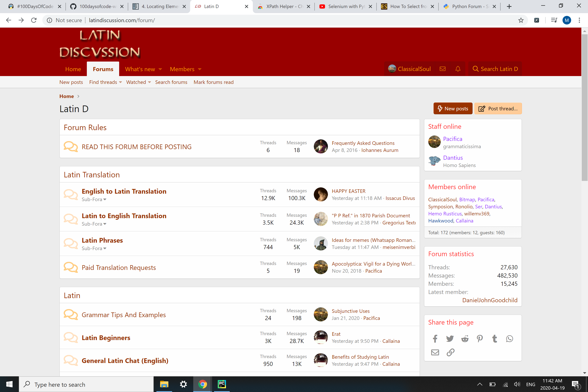The image size is (588, 392).
Task: Click the Post thread button
Action: coord(498,109)
